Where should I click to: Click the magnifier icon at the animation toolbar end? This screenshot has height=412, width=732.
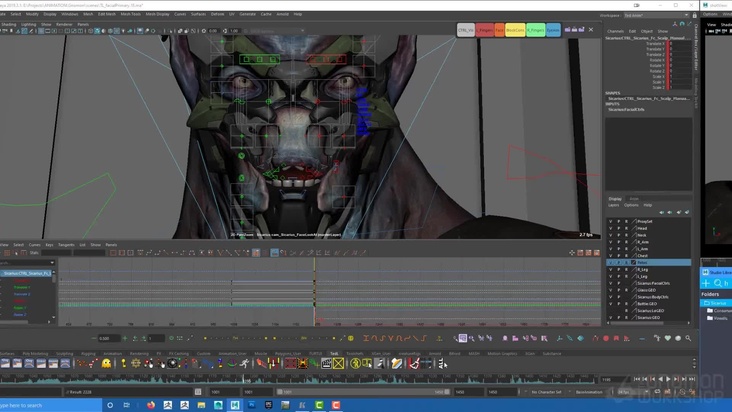[688, 338]
